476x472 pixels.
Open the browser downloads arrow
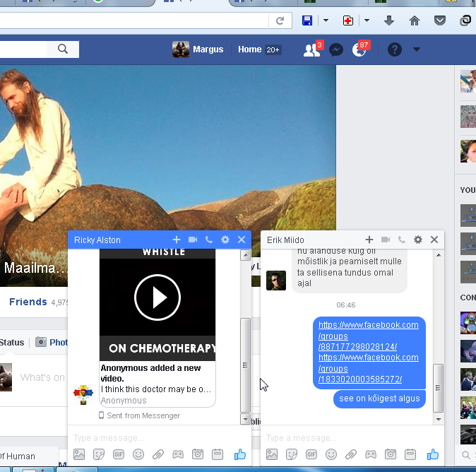click(x=389, y=20)
